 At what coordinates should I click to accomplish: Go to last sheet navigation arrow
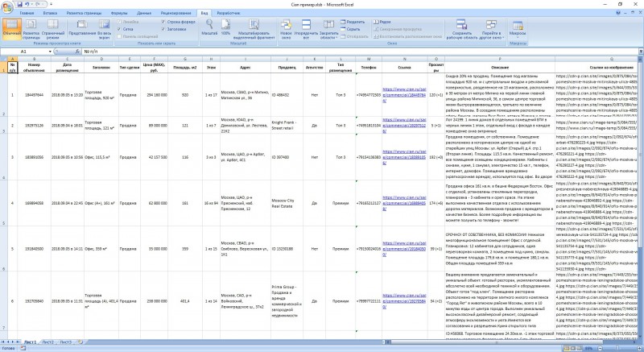tap(19, 342)
